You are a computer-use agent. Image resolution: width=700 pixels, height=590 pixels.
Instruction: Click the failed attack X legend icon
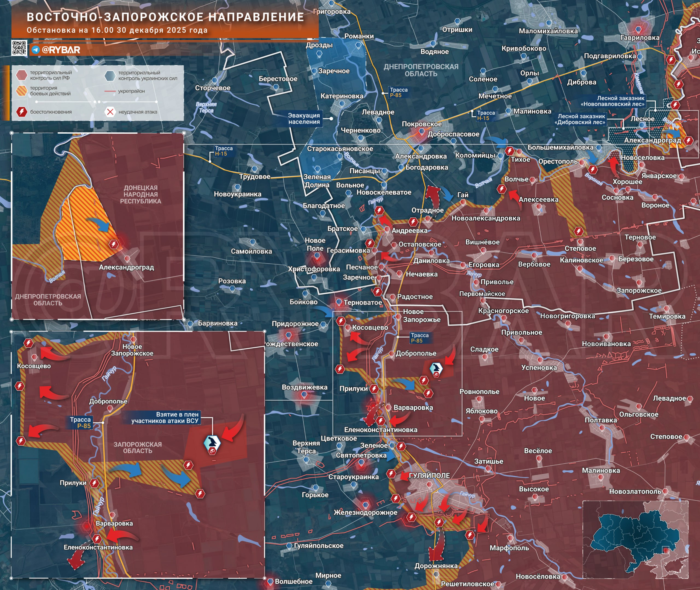(110, 112)
